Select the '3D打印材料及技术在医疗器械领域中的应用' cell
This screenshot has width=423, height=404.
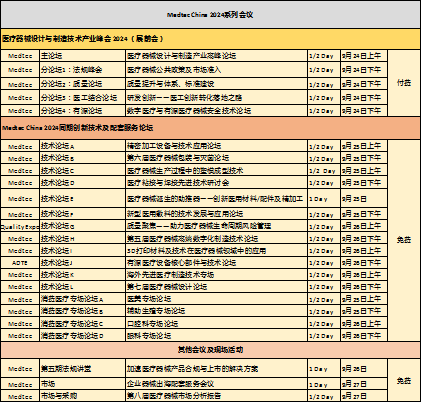[x=216, y=251]
